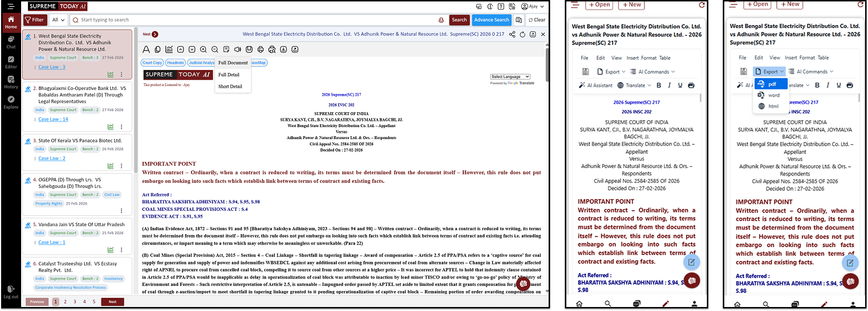868x311 pixels.
Task: Go to Next page in results pagination
Action: (x=112, y=302)
